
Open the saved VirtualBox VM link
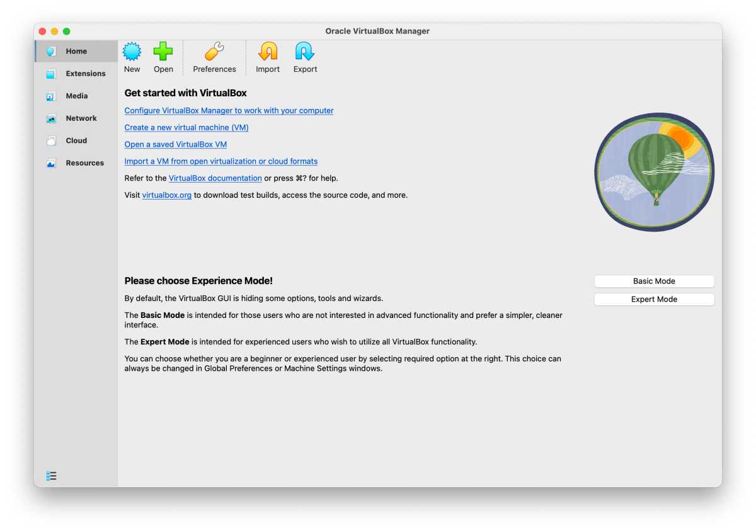click(175, 144)
